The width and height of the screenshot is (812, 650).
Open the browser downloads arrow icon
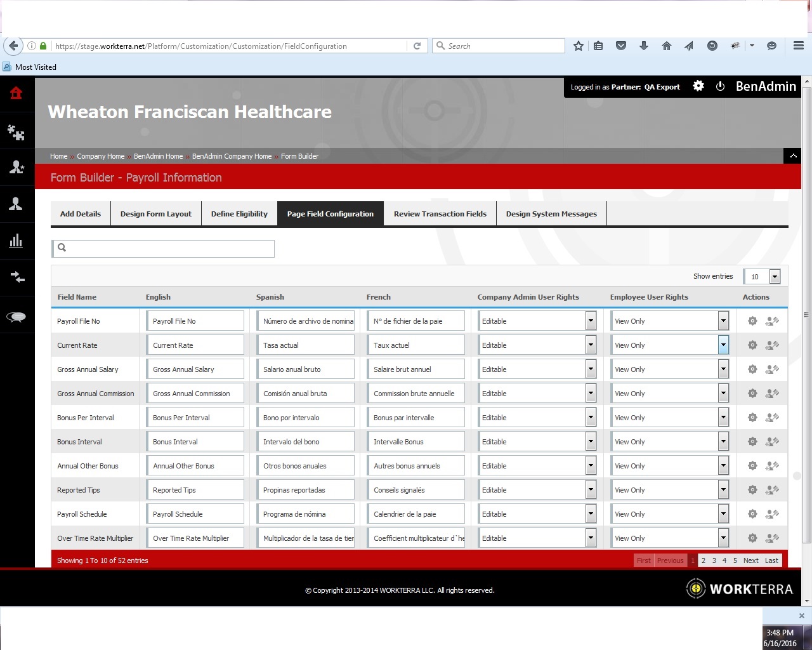tap(643, 46)
